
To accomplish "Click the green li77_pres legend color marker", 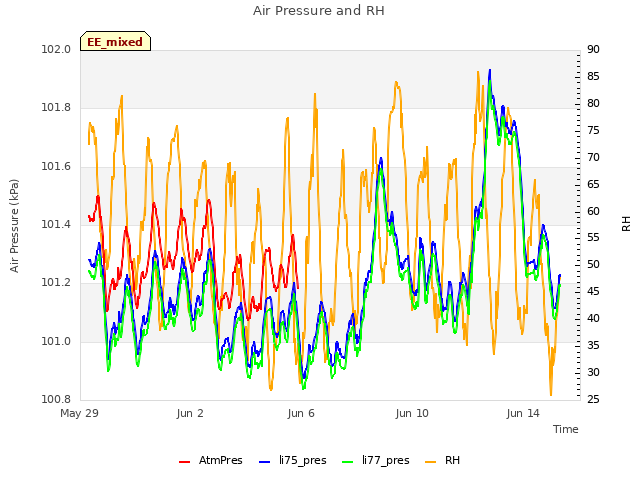I will click(x=347, y=462).
